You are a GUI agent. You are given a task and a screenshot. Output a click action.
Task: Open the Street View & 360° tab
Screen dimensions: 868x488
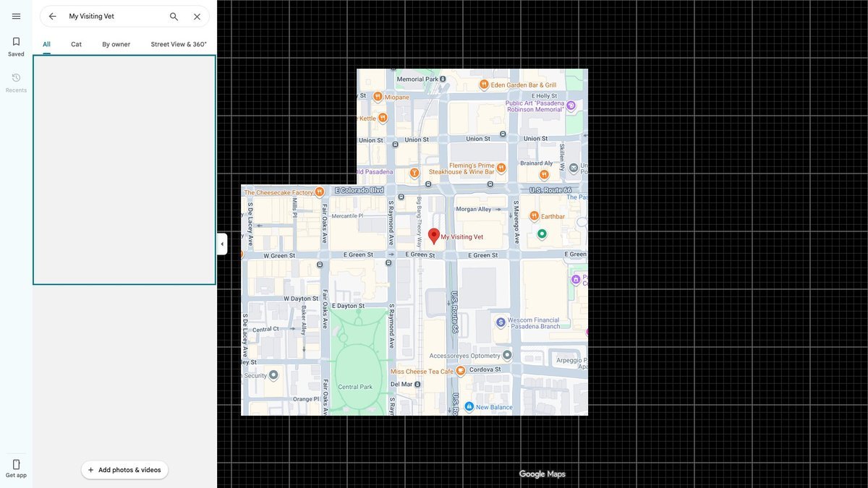tap(179, 44)
